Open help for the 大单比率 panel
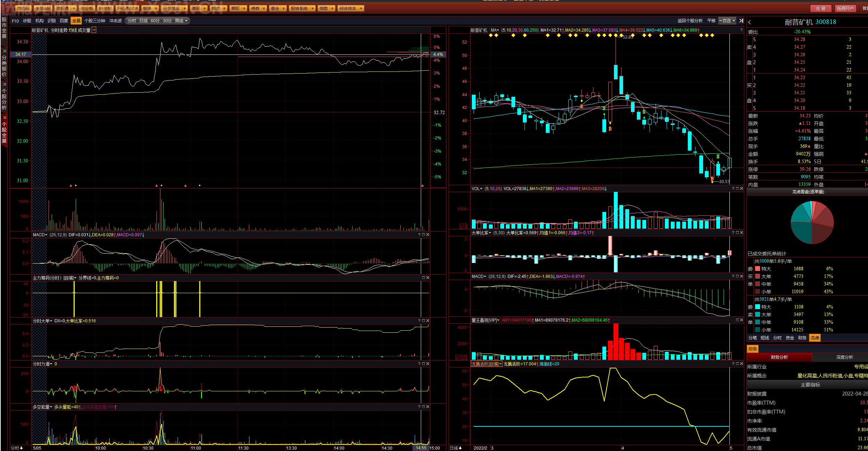Viewport: 868px width, 451px height. [733, 233]
